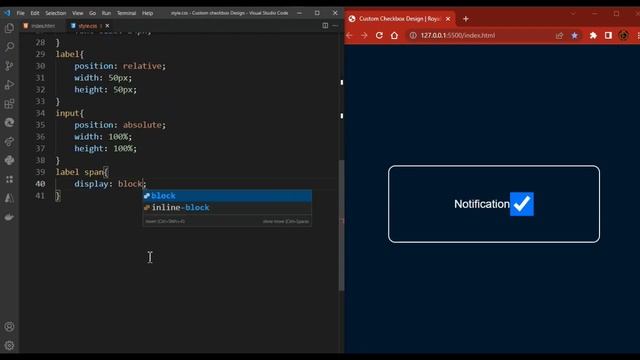Click the four-squares icon in activity bar
This screenshot has width=640, height=360.
(x=9, y=179)
